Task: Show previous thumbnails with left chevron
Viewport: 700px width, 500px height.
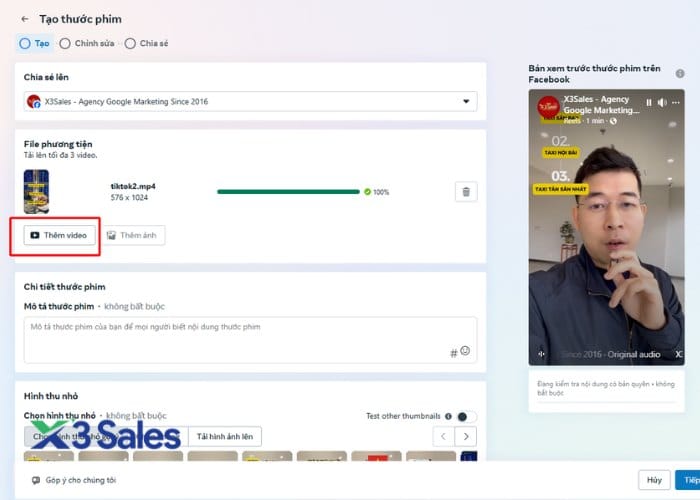Action: point(443,437)
